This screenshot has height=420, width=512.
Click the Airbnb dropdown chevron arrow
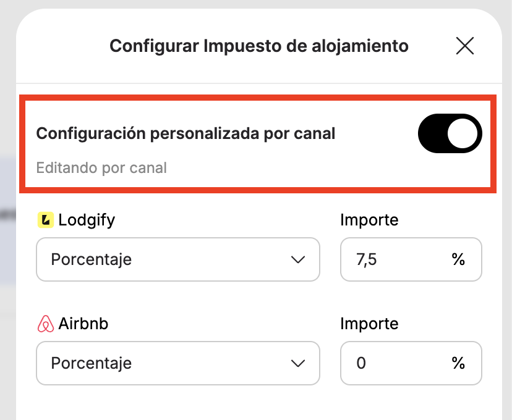[x=298, y=363]
